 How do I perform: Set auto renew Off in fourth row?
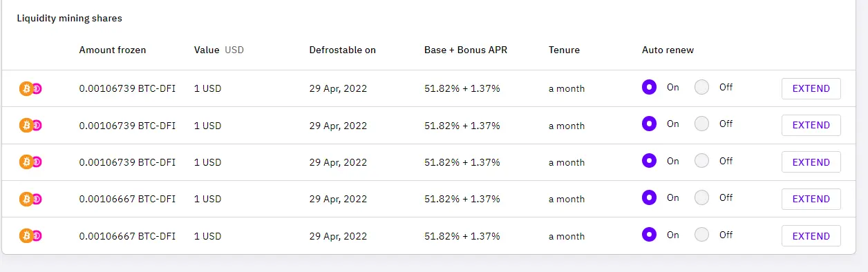(x=701, y=197)
